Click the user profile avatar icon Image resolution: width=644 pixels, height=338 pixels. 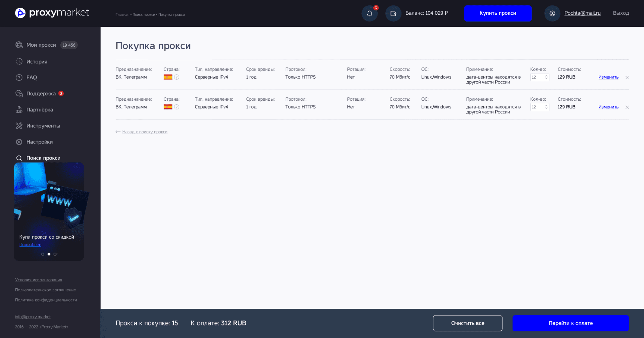552,13
